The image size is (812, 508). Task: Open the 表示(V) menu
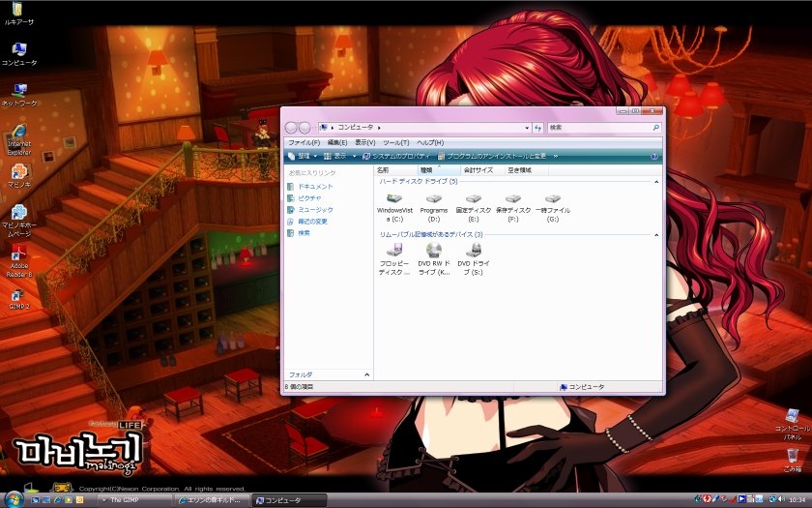(x=364, y=142)
